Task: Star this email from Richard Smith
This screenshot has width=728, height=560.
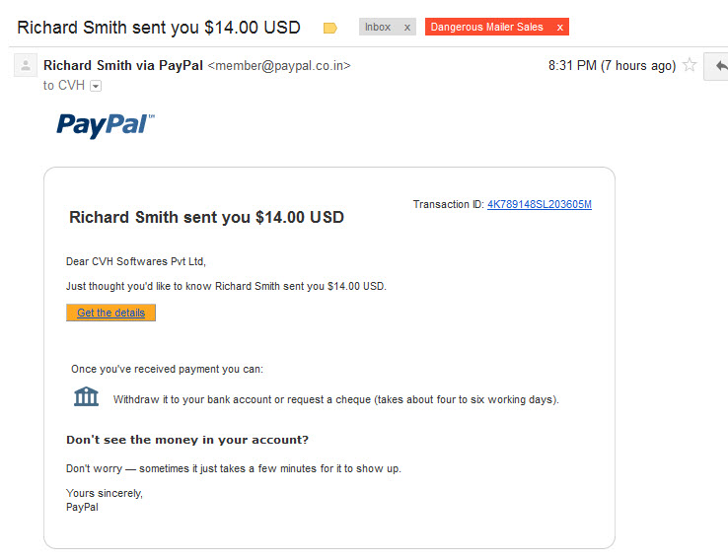Action: click(690, 64)
